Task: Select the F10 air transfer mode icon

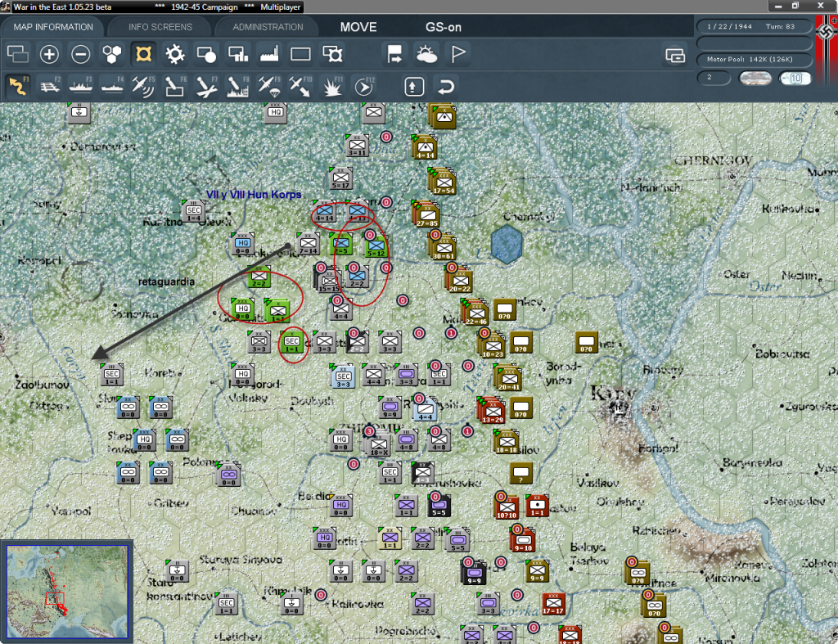Action: coord(300,86)
